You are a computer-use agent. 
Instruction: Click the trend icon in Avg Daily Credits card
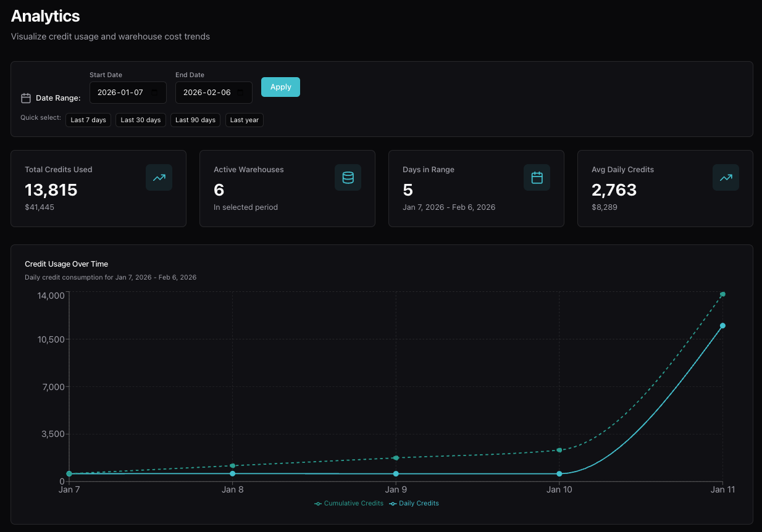pyautogui.click(x=726, y=178)
